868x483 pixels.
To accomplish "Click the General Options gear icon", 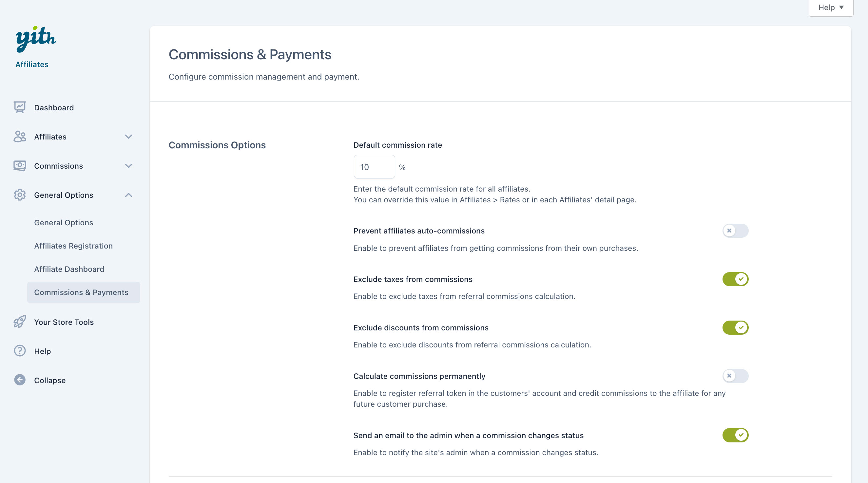I will tap(20, 195).
